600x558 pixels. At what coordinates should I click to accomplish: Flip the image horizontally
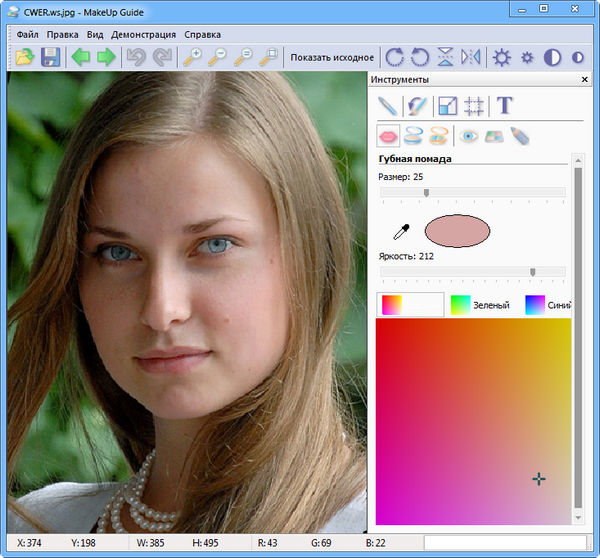[470, 57]
